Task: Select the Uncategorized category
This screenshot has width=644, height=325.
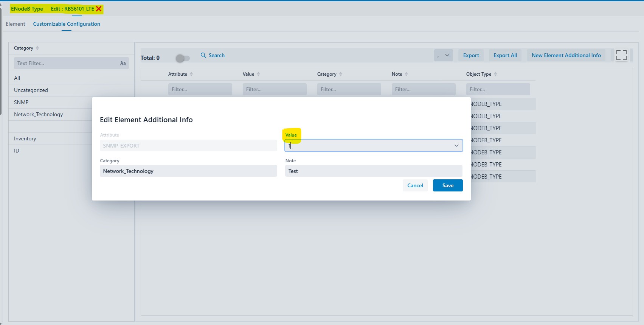Action: click(x=31, y=90)
